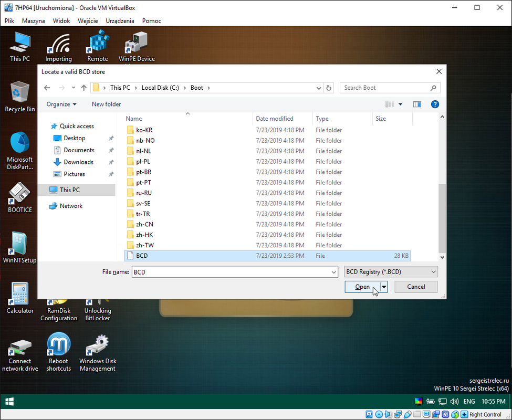Click the Back navigation arrow
The width and height of the screenshot is (512, 420).
pos(47,88)
